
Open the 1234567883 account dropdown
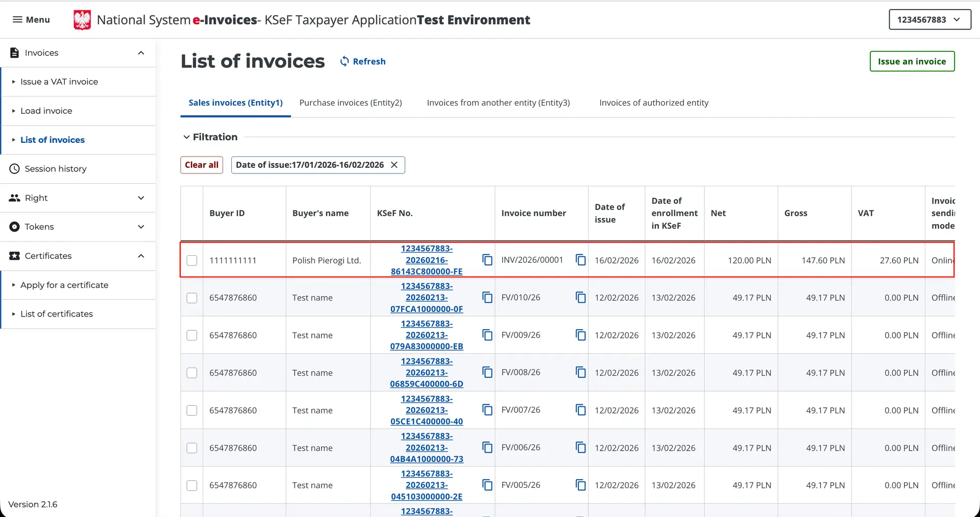click(929, 19)
